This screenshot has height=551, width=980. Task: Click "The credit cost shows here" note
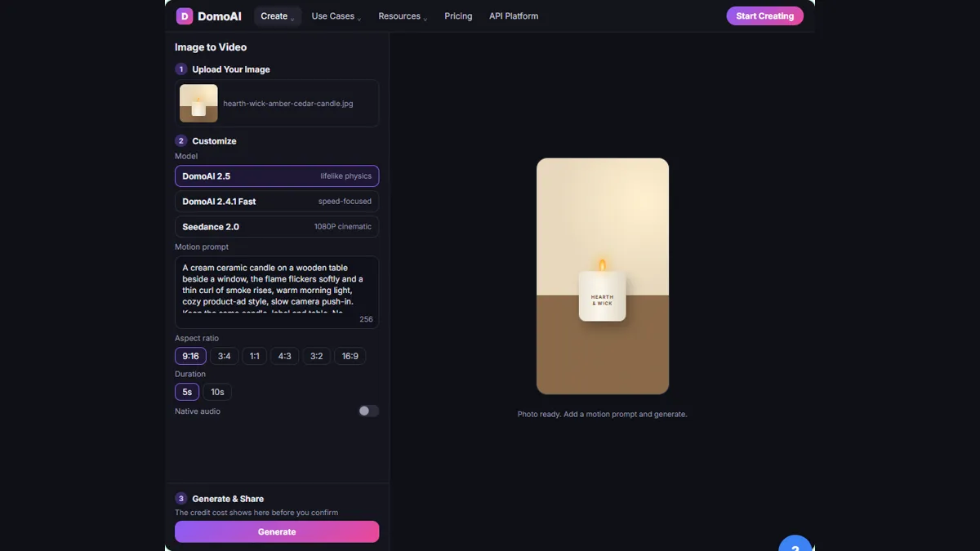point(256,513)
